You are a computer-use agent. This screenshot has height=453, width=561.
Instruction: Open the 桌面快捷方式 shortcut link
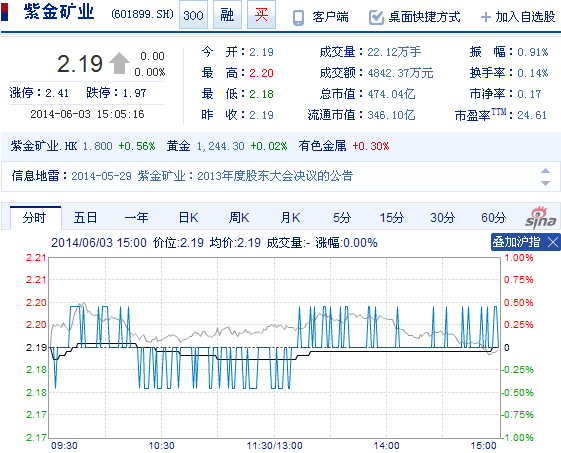click(x=424, y=17)
